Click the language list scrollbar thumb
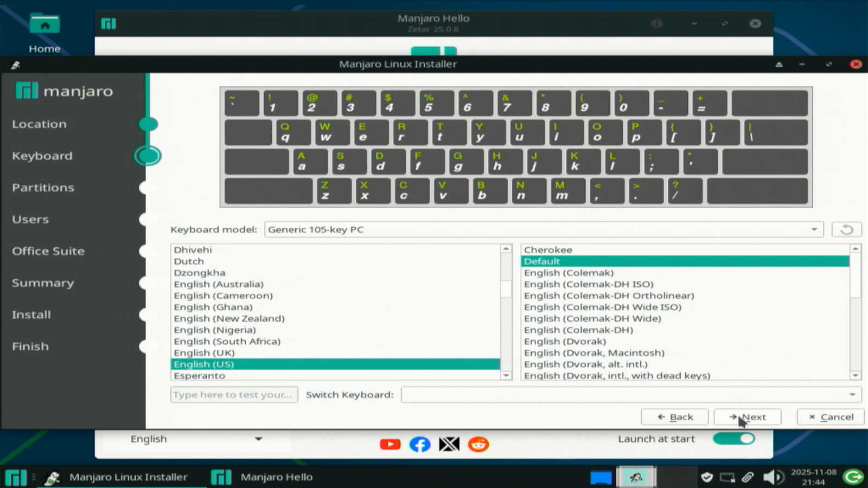The image size is (868, 488). 506,289
